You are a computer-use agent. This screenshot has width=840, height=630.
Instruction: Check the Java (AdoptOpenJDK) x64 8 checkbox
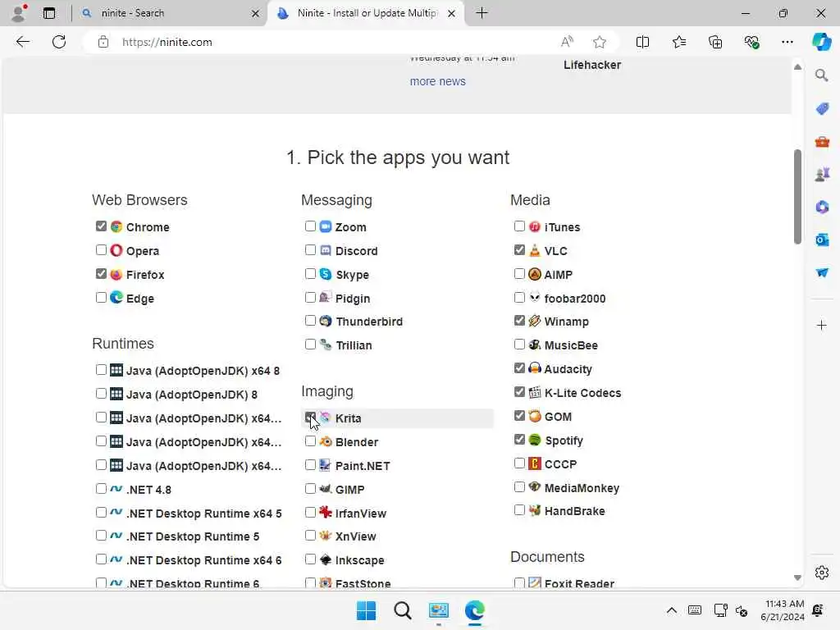101,370
